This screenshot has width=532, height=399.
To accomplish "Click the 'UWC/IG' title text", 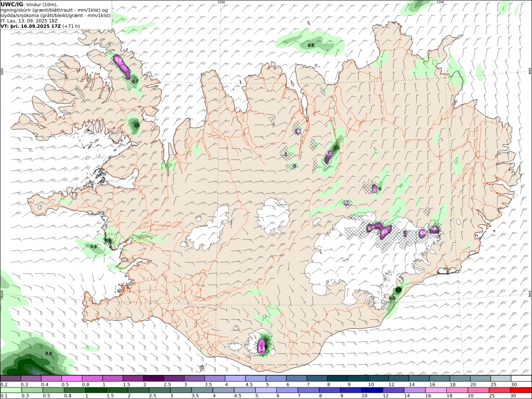I will [12, 4].
